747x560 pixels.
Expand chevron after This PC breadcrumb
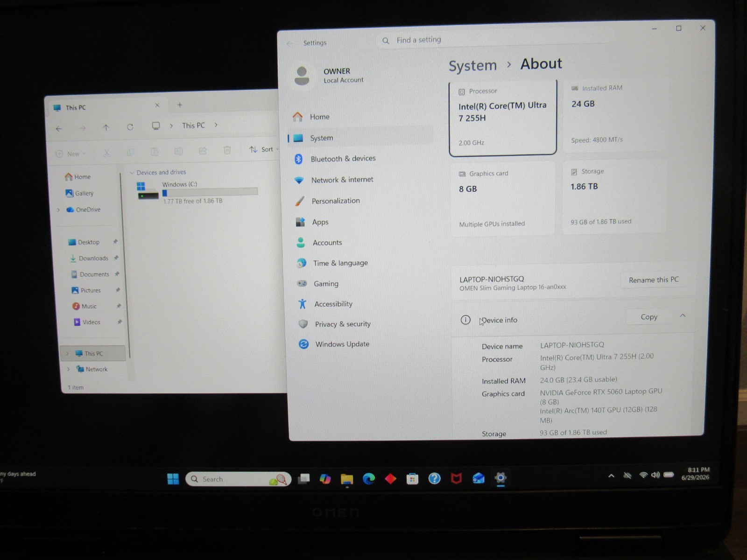pos(216,125)
